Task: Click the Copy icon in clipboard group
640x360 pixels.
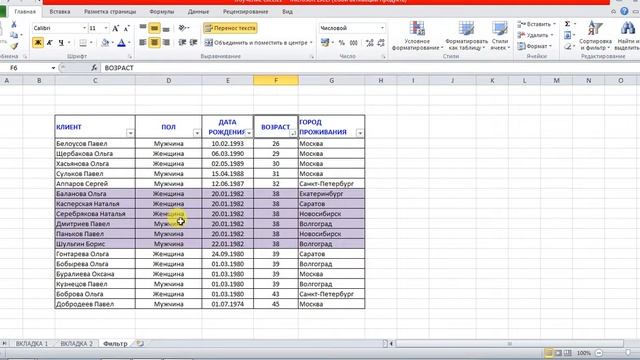Action: (14, 35)
